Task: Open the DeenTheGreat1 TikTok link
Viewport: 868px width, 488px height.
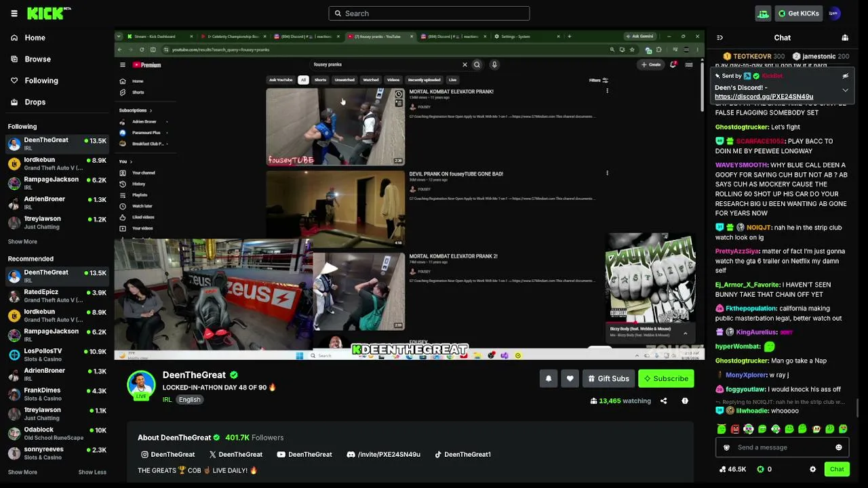Action: [x=462, y=454]
